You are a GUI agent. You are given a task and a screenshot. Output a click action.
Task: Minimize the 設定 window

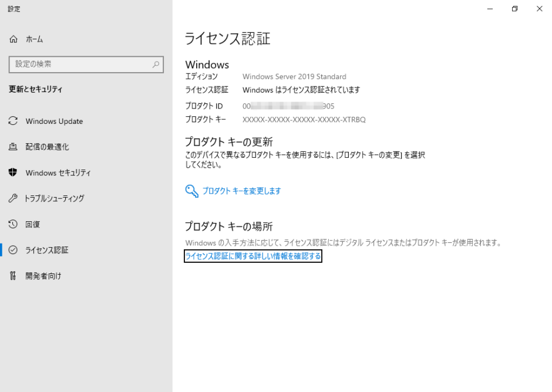tap(489, 9)
